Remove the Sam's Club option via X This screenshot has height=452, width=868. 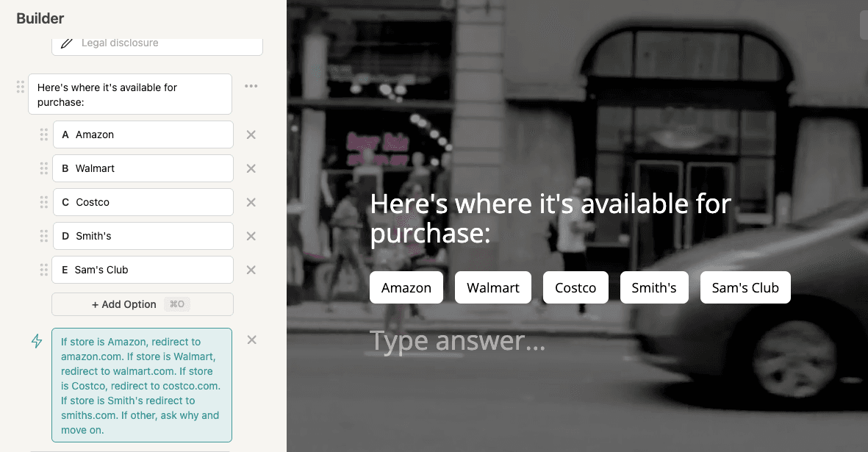pyautogui.click(x=251, y=270)
